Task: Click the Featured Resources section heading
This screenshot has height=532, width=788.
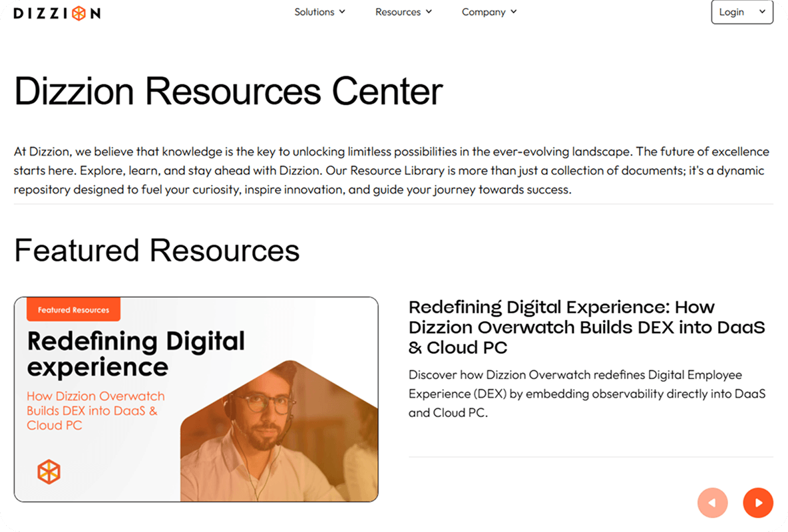Action: [x=157, y=250]
